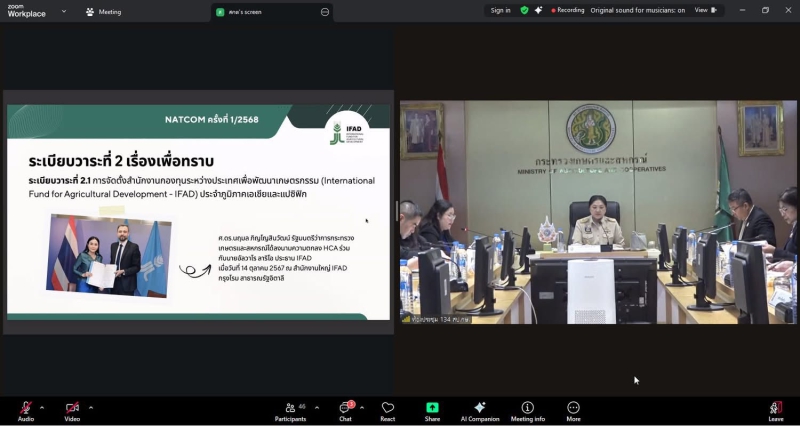The image size is (800, 426).
Task: Switch to the Meeting tab
Action: point(104,12)
